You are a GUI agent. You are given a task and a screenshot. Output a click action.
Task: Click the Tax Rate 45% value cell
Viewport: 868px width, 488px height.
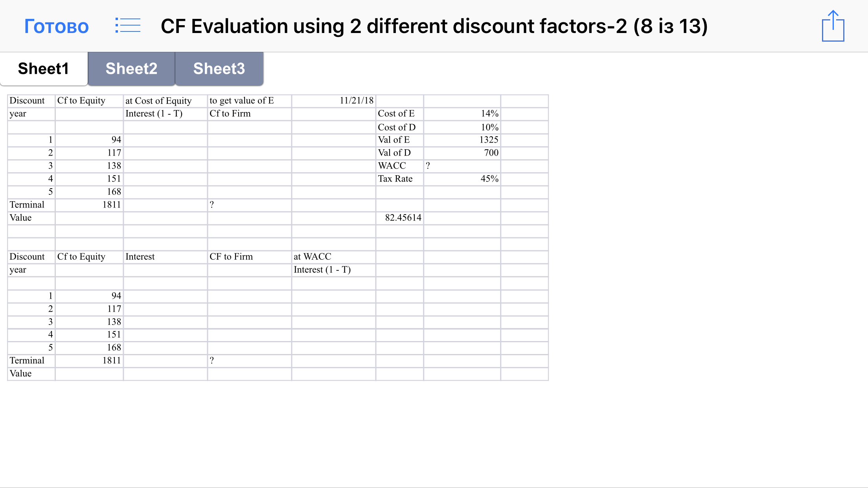pos(462,179)
